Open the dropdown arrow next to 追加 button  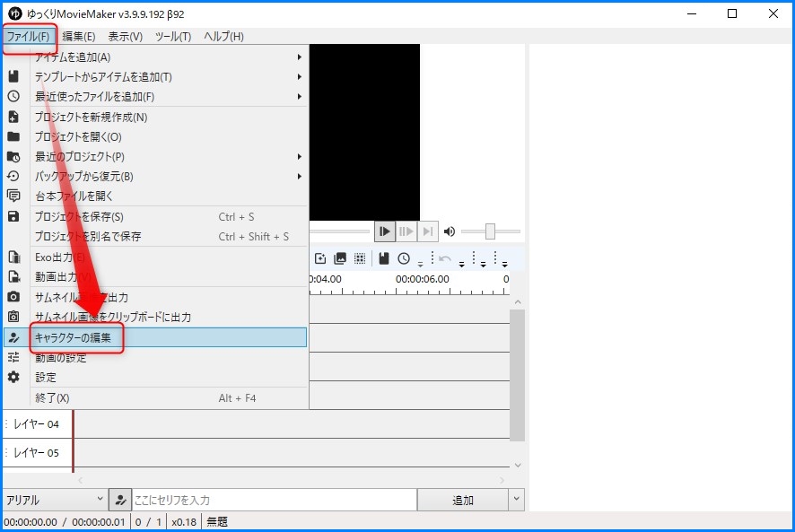516,500
